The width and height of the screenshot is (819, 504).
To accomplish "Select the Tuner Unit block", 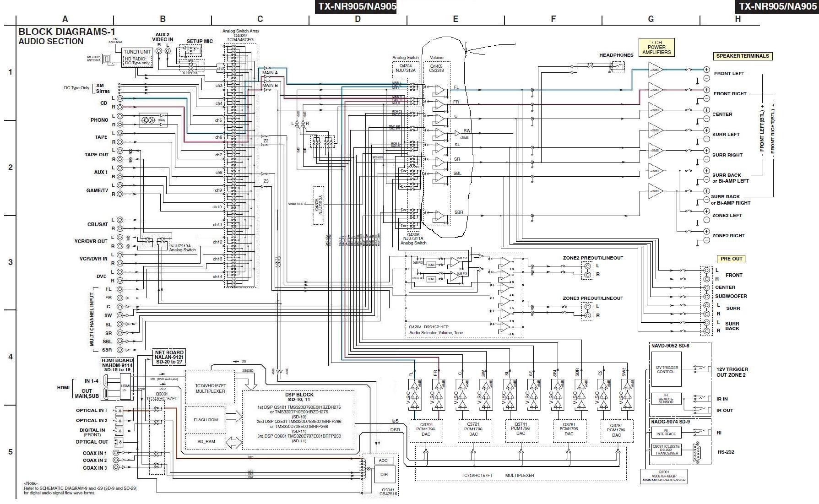I will coord(137,58).
